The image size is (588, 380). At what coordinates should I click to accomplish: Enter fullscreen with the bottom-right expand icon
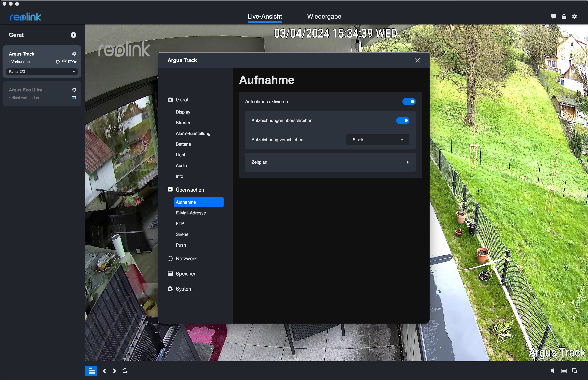[x=574, y=371]
